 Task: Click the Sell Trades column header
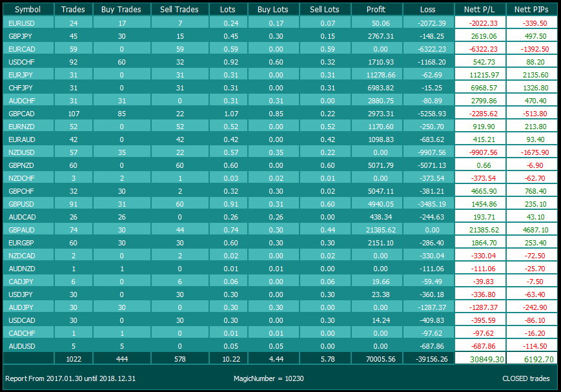179,9
